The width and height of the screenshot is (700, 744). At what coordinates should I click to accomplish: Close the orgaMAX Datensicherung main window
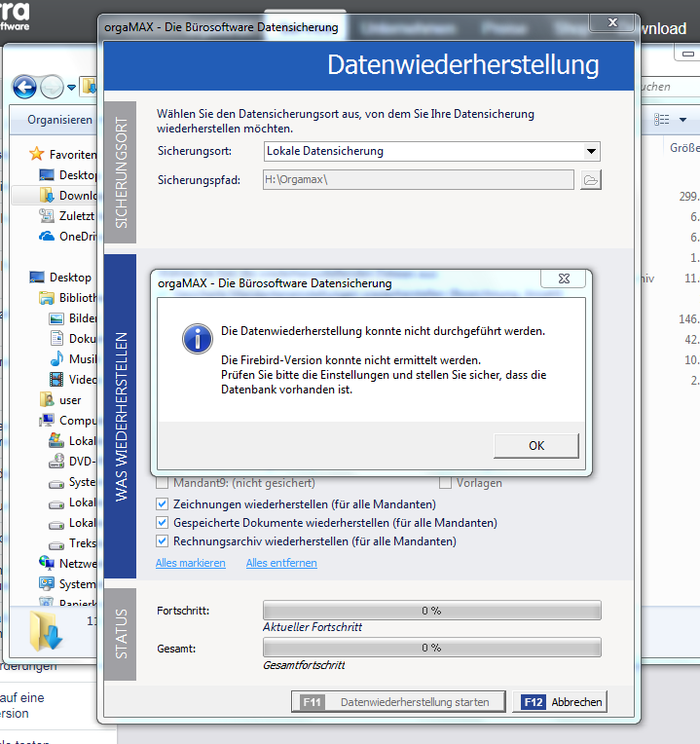tap(612, 22)
